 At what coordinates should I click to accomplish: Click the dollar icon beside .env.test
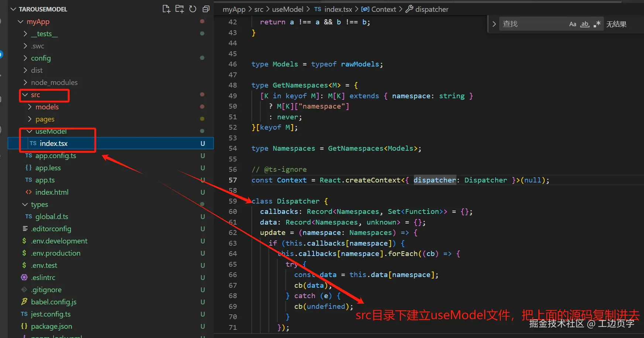click(24, 265)
